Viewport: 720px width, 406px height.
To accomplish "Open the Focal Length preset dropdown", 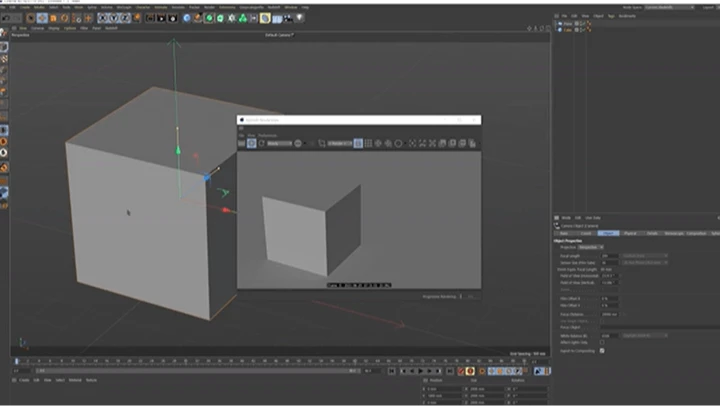I will click(645, 256).
